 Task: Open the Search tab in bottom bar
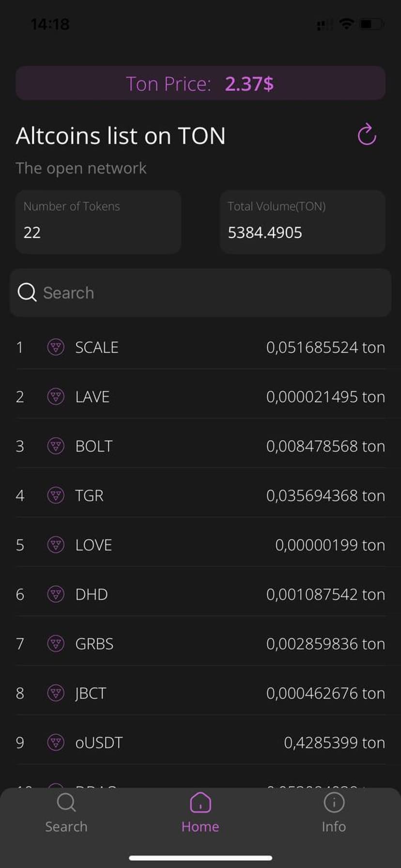pos(66,813)
